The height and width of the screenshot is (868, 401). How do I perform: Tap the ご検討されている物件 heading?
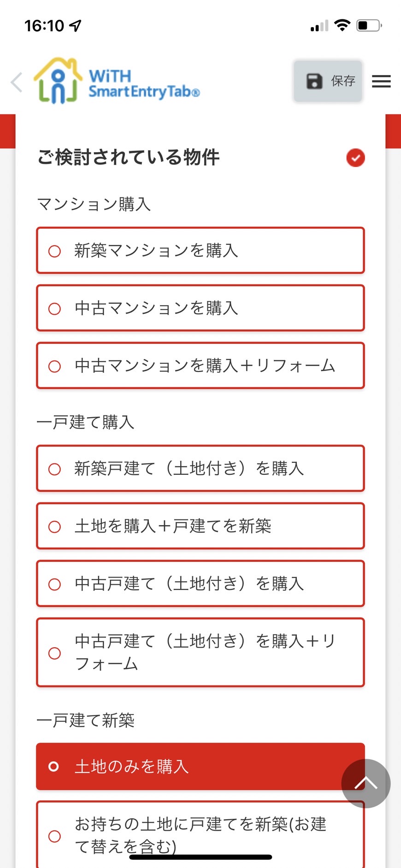coord(128,157)
